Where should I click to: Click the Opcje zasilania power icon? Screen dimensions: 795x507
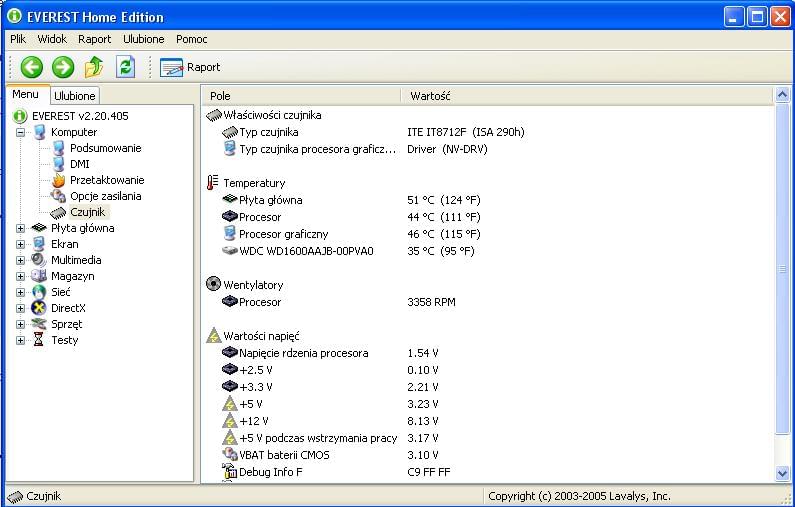(x=58, y=196)
